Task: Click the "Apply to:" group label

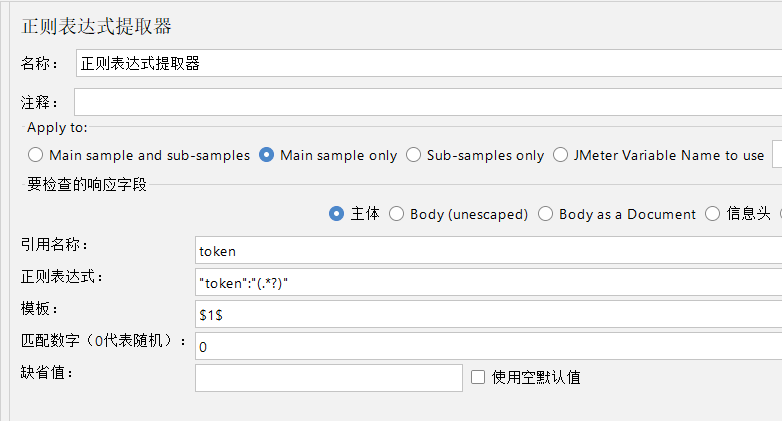Action: 57,127
